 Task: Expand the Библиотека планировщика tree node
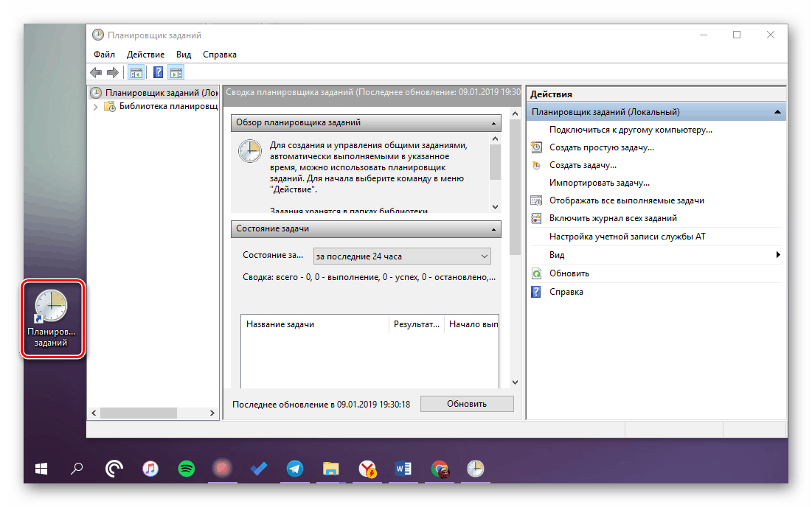click(95, 107)
